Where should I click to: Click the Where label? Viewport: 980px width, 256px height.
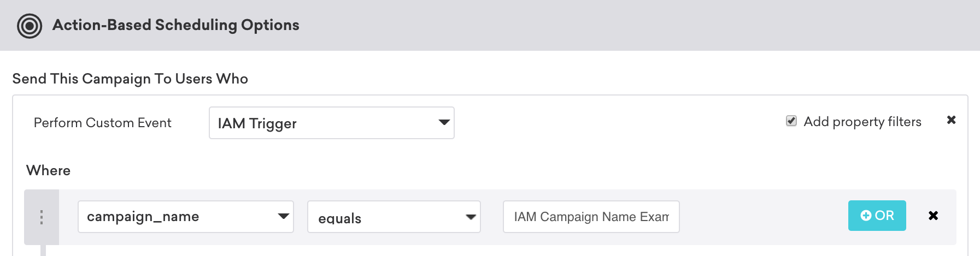[x=48, y=170]
